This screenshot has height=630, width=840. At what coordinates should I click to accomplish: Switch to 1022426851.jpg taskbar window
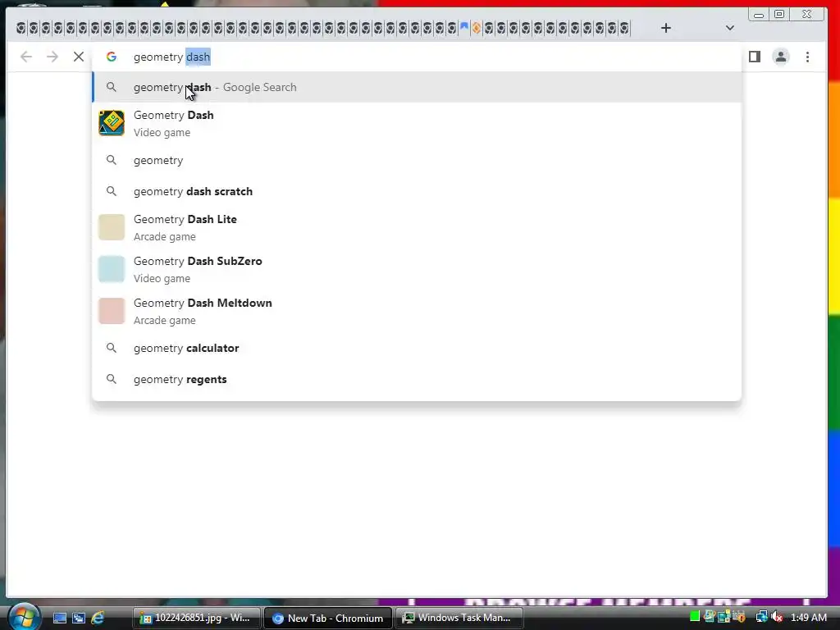[197, 618]
